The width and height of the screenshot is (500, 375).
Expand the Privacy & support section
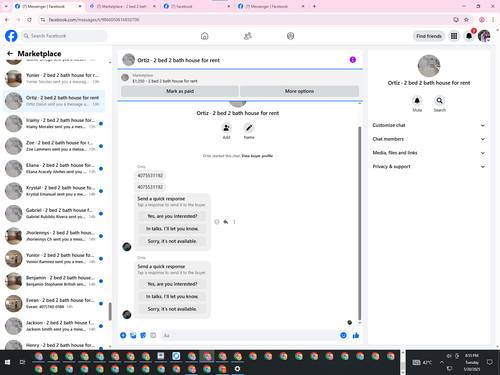pos(429,166)
